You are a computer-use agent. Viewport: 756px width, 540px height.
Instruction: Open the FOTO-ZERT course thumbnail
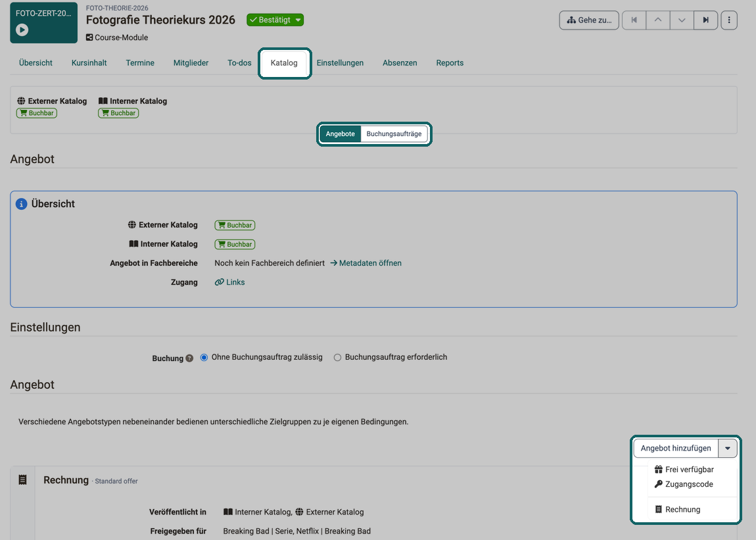44,22
